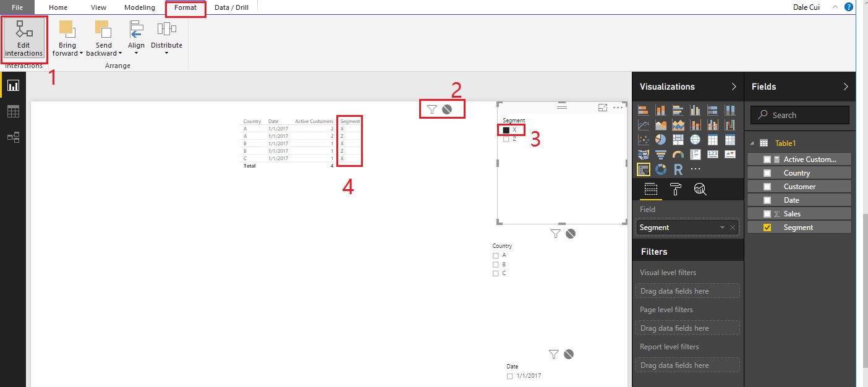Pick the Treemap visualization
Screen dimensions: 868x387
pyautogui.click(x=678, y=139)
